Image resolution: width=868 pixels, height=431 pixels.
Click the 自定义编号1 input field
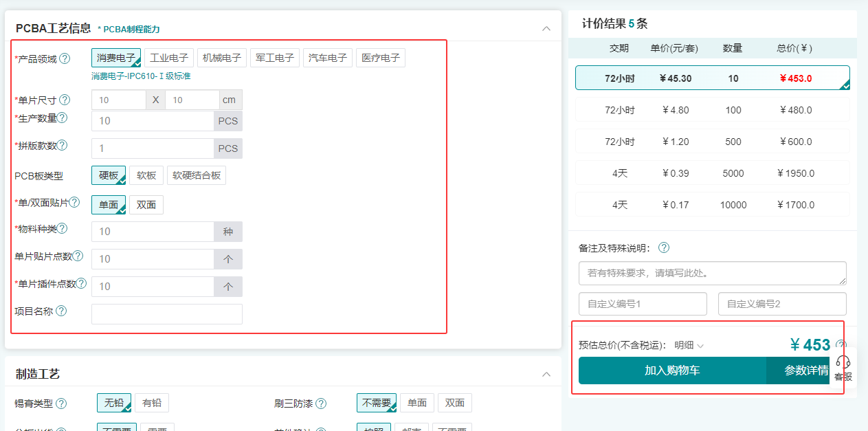tap(643, 304)
